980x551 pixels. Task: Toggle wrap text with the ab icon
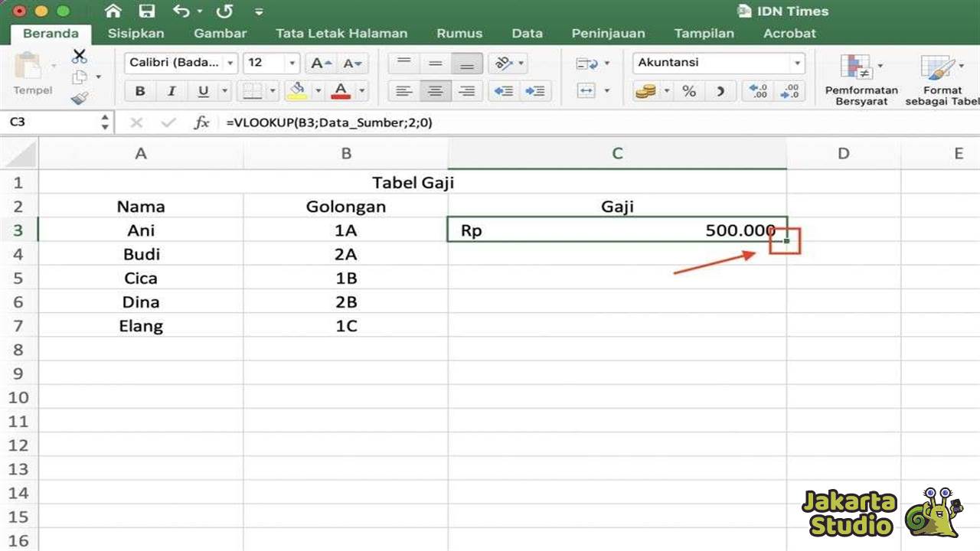coord(503,63)
